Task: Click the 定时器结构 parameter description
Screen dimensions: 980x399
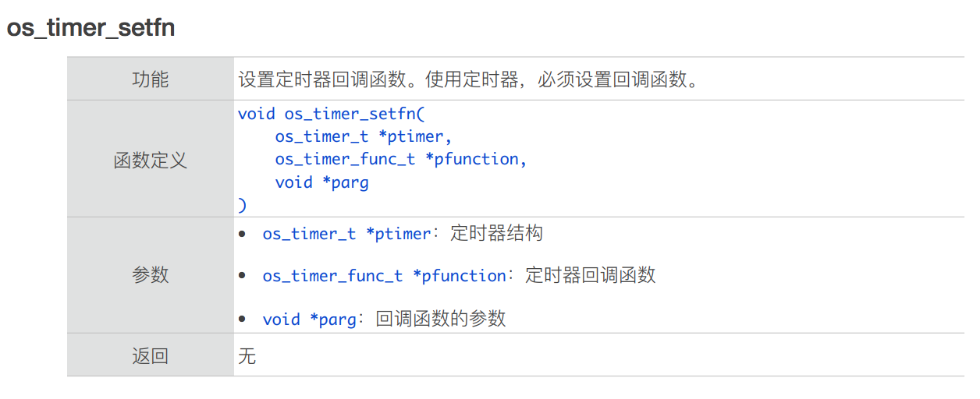Action: tap(496, 233)
